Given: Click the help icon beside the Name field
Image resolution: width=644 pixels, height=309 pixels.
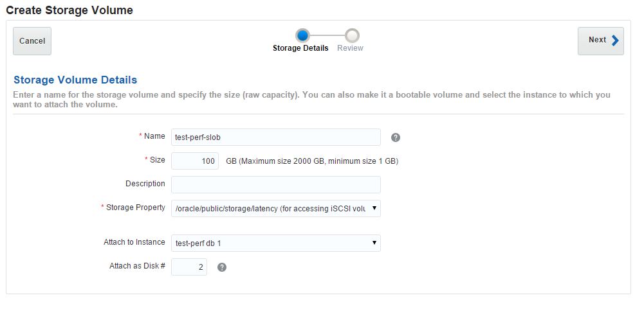Looking at the screenshot, I should point(396,137).
